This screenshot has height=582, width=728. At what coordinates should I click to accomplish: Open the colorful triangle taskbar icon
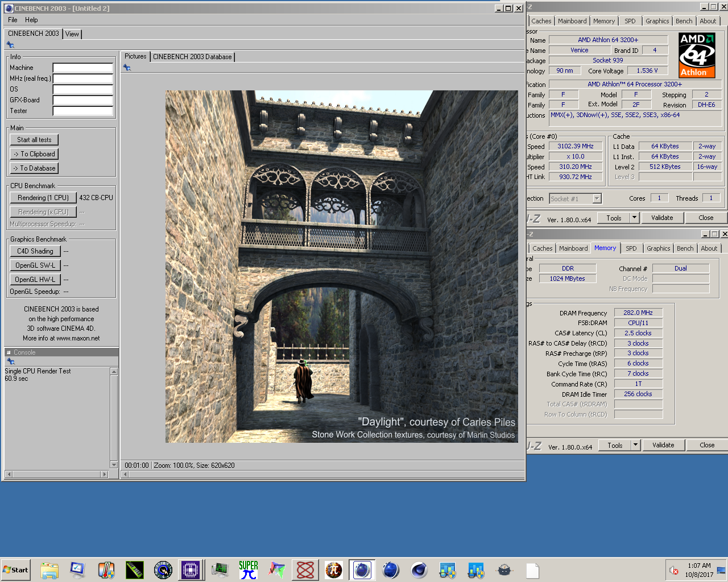pyautogui.click(x=277, y=570)
